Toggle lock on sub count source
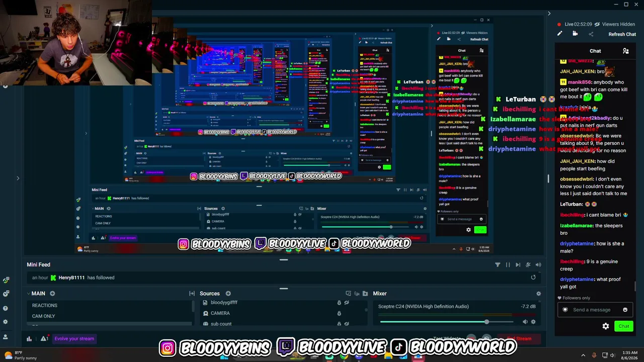 pyautogui.click(x=339, y=324)
